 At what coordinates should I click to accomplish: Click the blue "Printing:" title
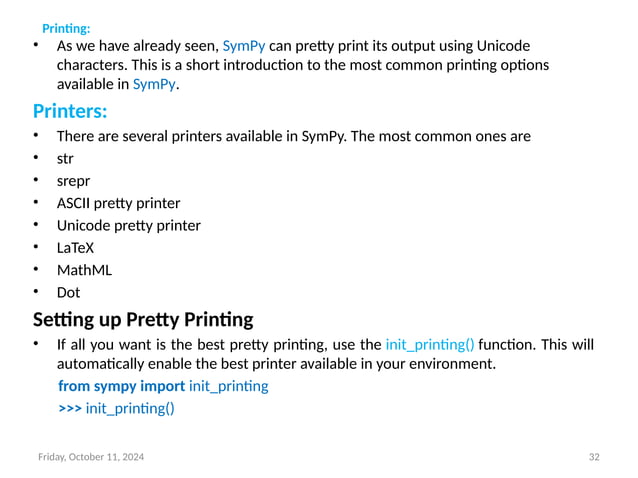coord(66,28)
